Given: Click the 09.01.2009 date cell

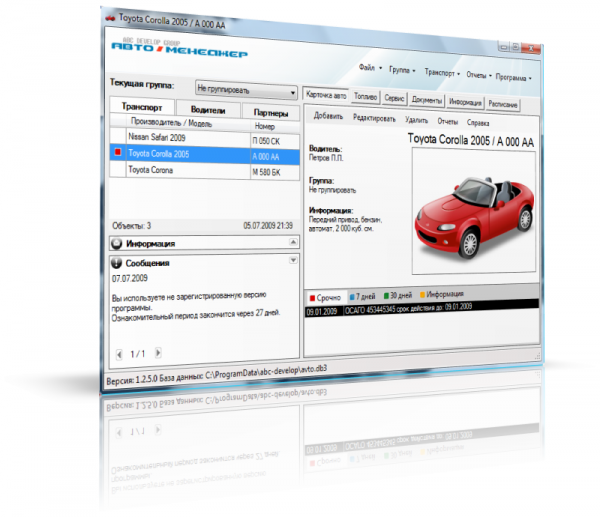Looking at the screenshot, I should [322, 312].
